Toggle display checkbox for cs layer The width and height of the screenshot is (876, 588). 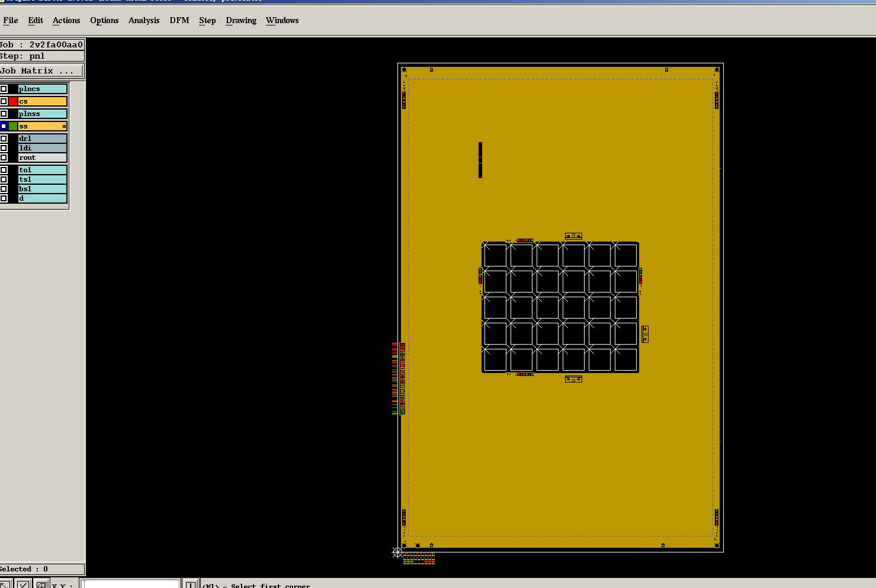click(x=4, y=101)
